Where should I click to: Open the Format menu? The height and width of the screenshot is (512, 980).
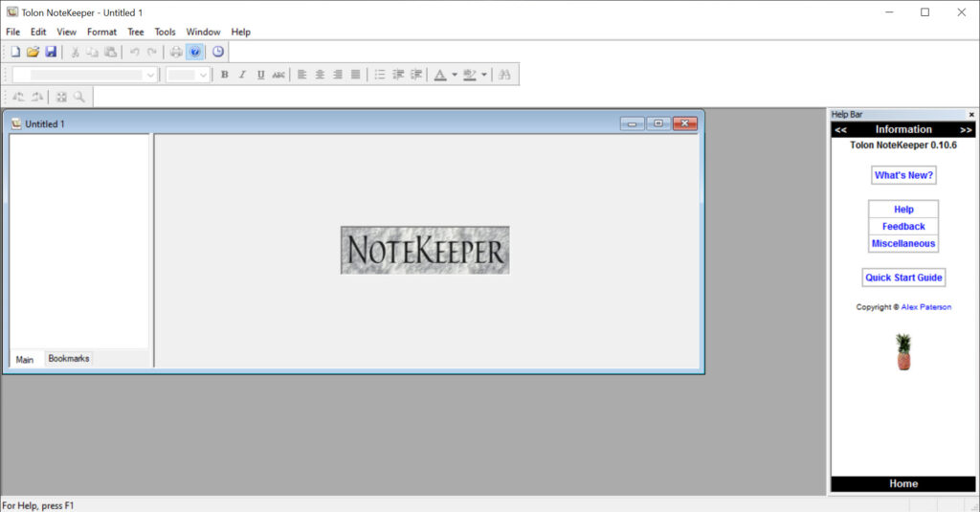pos(101,32)
